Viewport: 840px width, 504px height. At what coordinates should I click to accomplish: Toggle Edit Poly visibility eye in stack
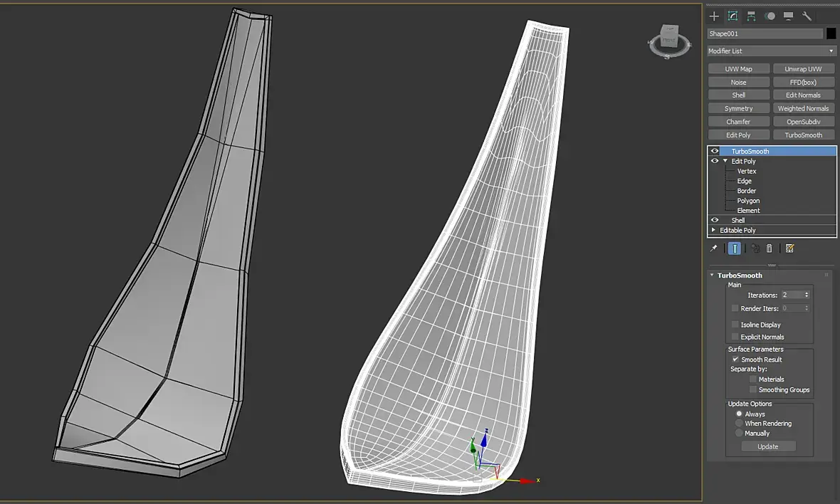[715, 161]
